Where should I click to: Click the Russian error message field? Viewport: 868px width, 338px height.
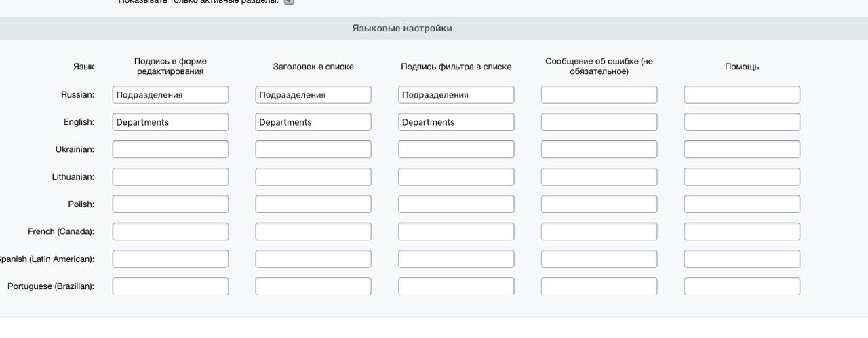coord(599,95)
